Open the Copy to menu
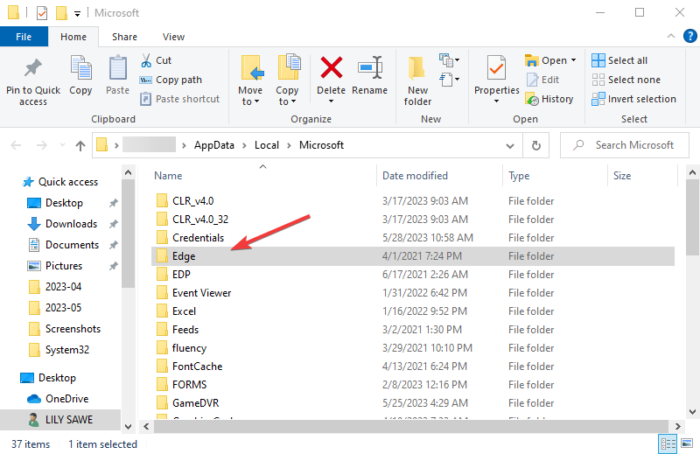700x454 pixels. pyautogui.click(x=287, y=80)
